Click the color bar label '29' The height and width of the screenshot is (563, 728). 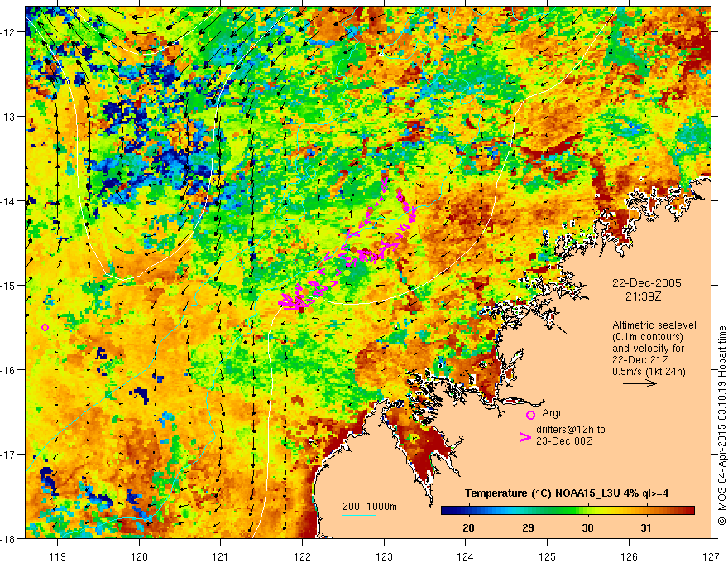pos(528,527)
